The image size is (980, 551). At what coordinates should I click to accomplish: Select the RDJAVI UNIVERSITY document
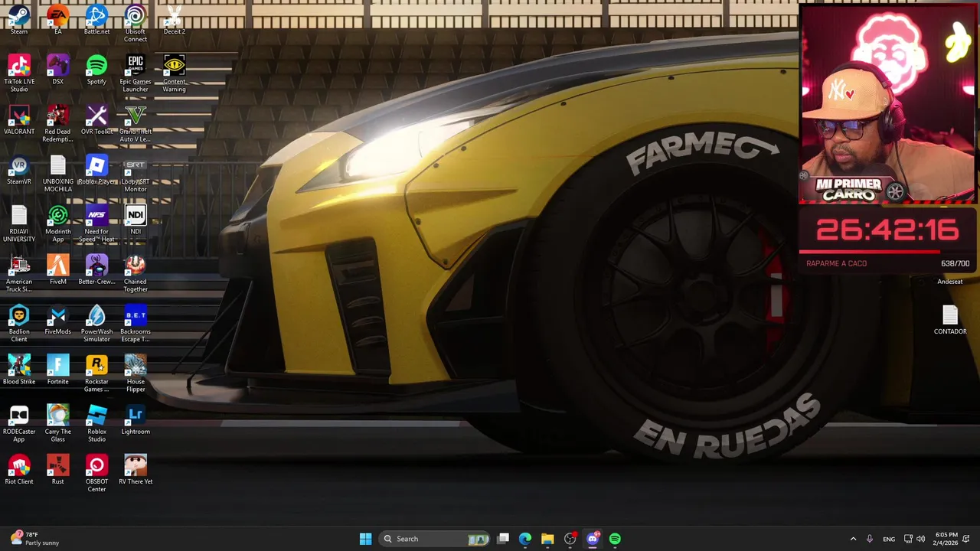click(x=19, y=224)
